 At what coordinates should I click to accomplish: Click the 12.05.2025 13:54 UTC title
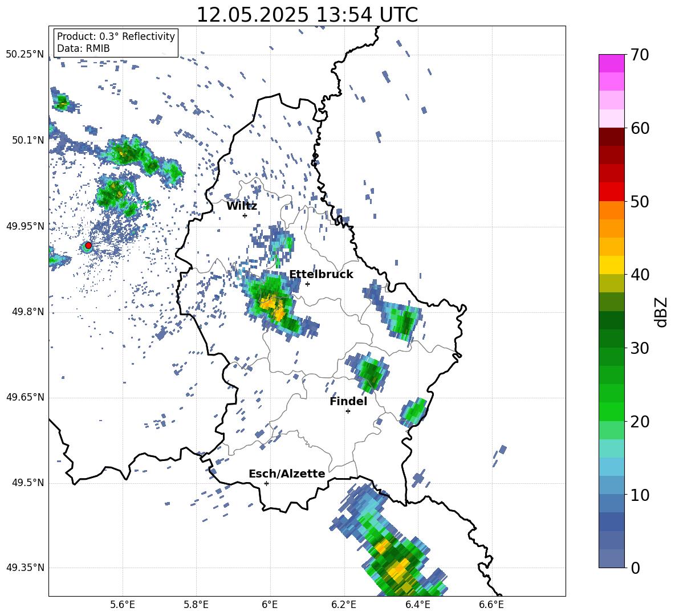307,15
